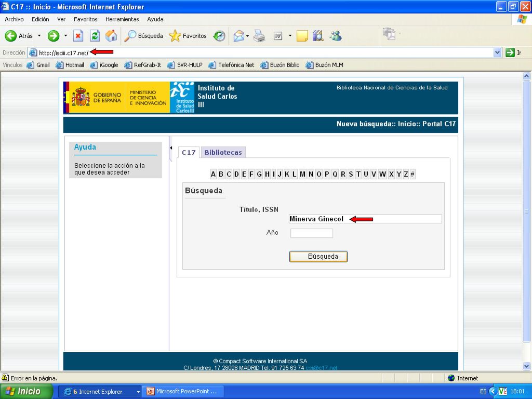Click the Búsqueda submit button
The image size is (532, 399).
tap(318, 257)
